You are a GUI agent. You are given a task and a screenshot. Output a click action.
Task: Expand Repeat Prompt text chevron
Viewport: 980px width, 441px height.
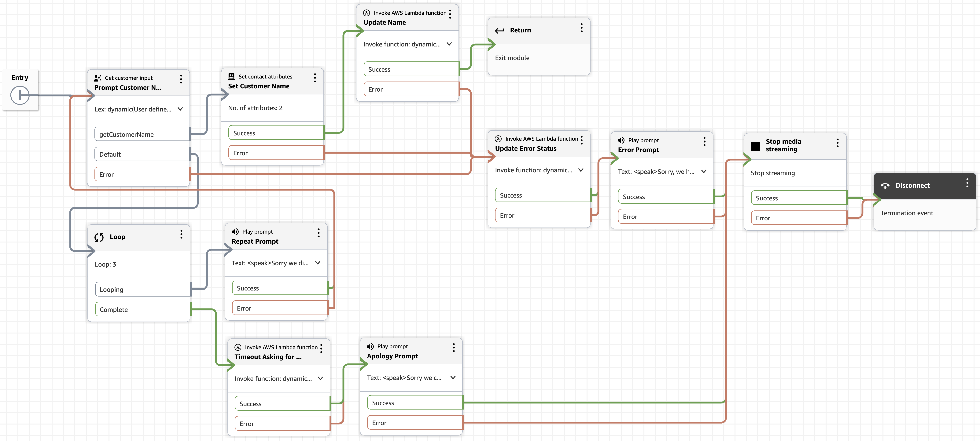(318, 263)
